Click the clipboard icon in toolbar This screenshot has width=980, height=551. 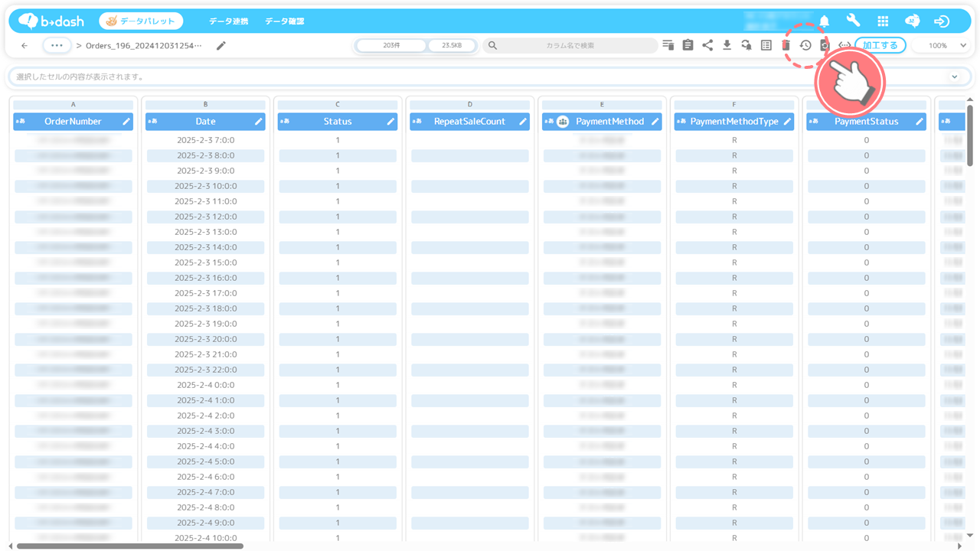(x=688, y=46)
